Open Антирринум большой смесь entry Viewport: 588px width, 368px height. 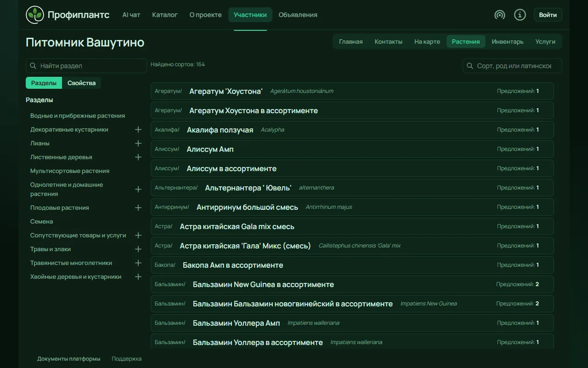click(x=352, y=207)
